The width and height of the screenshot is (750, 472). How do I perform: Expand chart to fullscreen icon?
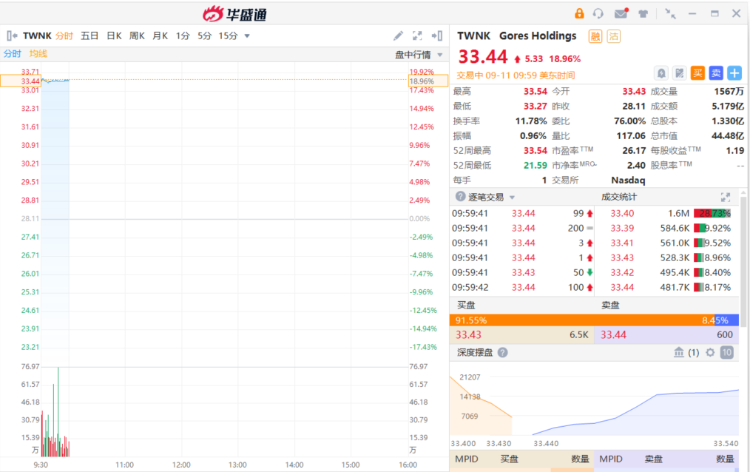click(x=417, y=36)
